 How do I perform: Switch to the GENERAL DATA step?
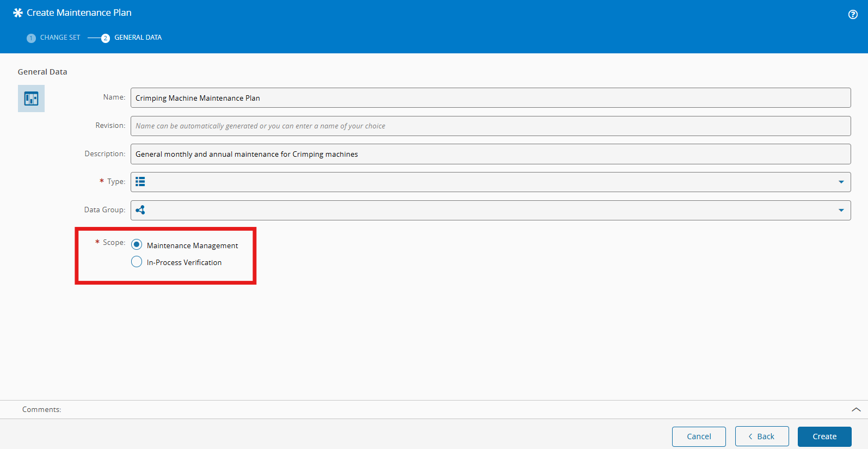pyautogui.click(x=138, y=38)
